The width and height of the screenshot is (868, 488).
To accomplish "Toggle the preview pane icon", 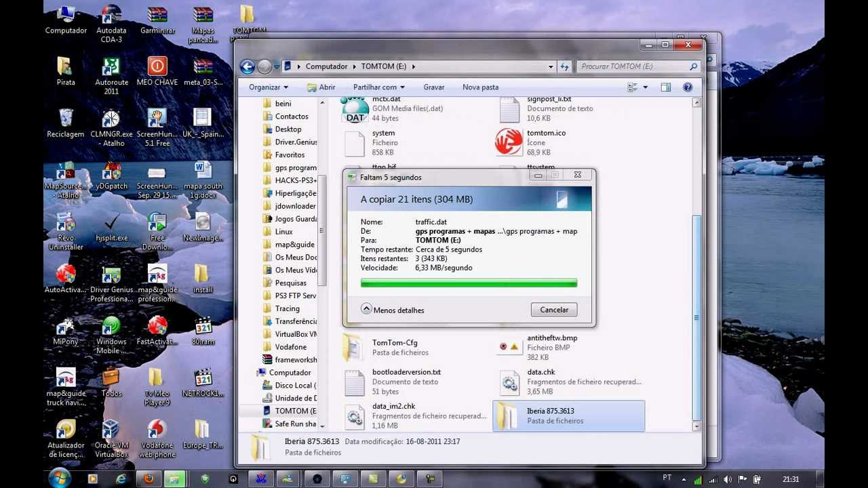I will pyautogui.click(x=666, y=87).
